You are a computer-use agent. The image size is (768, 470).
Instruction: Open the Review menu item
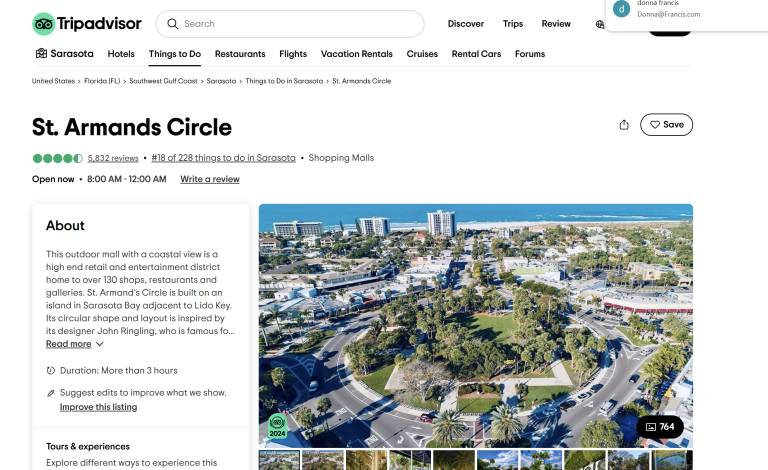tap(556, 24)
